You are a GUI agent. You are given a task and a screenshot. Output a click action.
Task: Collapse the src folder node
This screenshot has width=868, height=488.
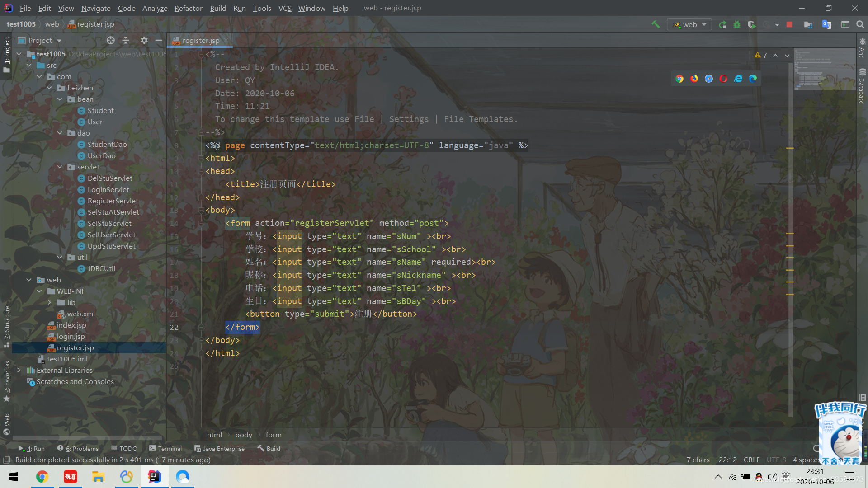tap(29, 66)
